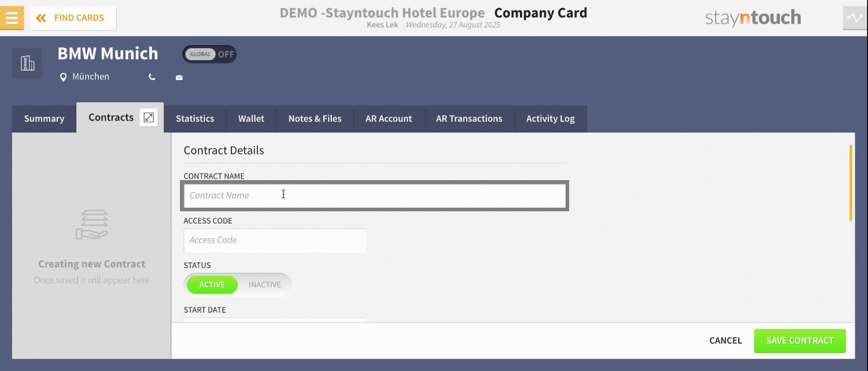The image size is (868, 371).
Task: Set status to Inactive
Action: click(x=265, y=285)
